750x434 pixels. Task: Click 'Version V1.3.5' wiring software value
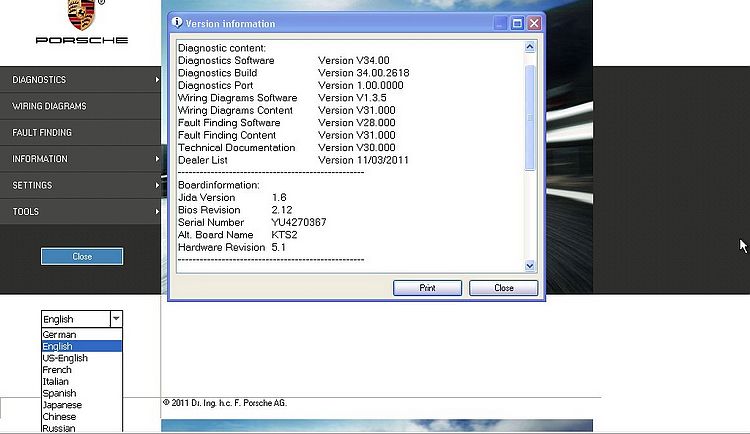click(x=353, y=98)
